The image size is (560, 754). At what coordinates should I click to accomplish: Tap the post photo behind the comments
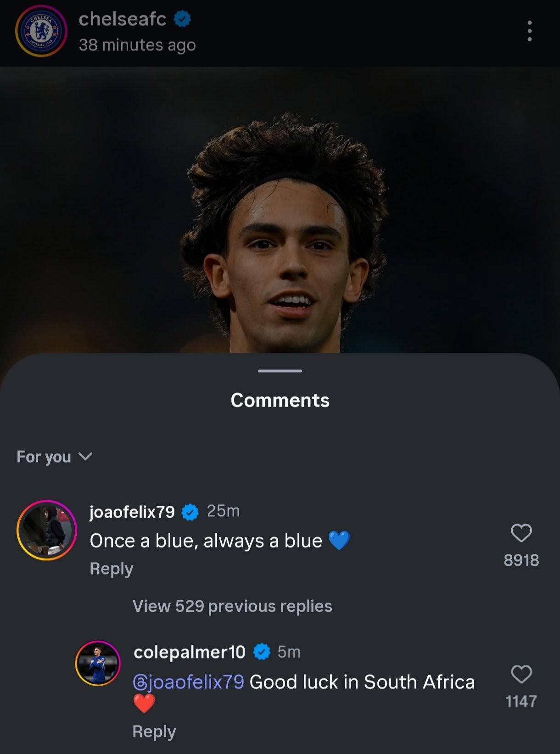tap(280, 207)
